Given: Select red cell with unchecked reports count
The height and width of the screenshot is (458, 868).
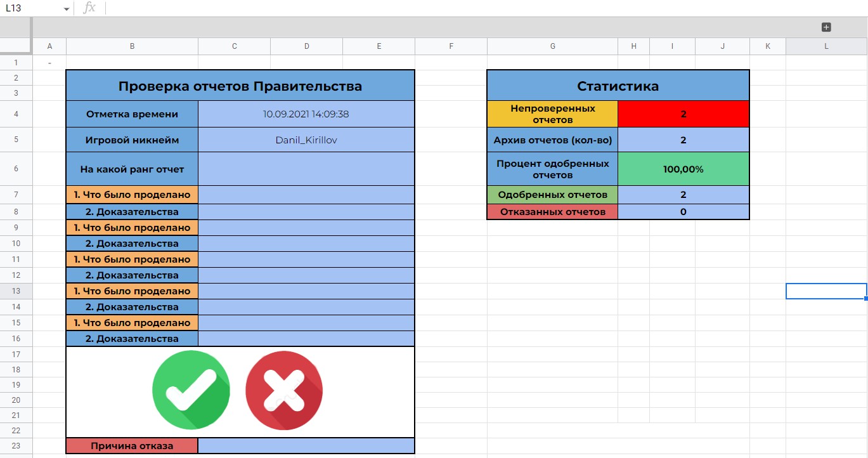Looking at the screenshot, I should pyautogui.click(x=683, y=114).
